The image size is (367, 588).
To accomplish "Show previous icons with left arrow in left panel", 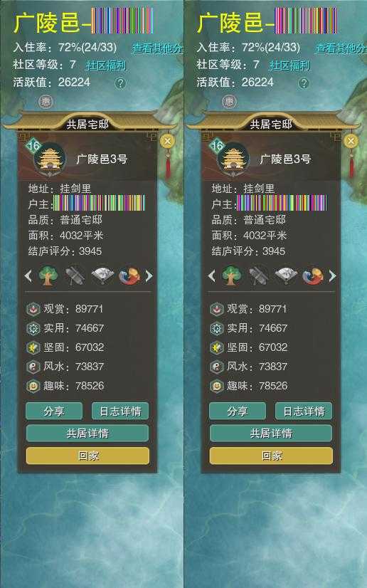I will click(x=28, y=276).
